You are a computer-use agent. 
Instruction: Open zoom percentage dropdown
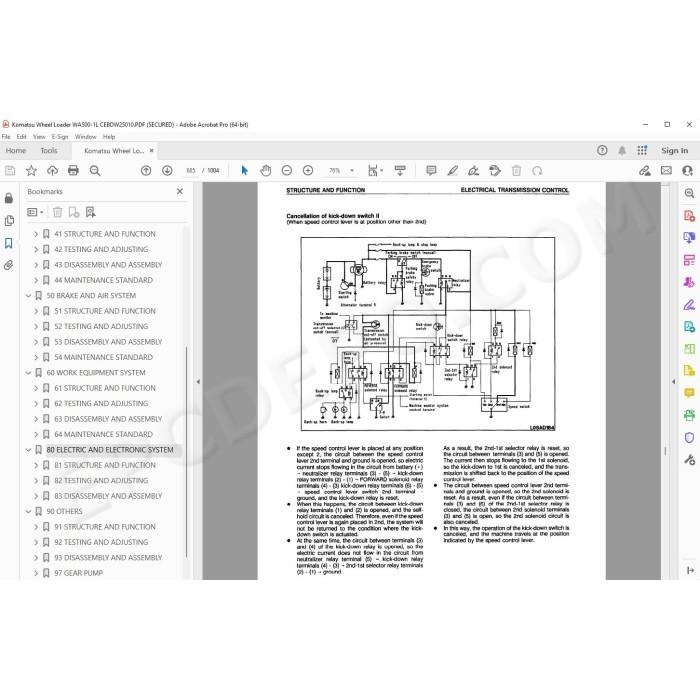point(352,171)
